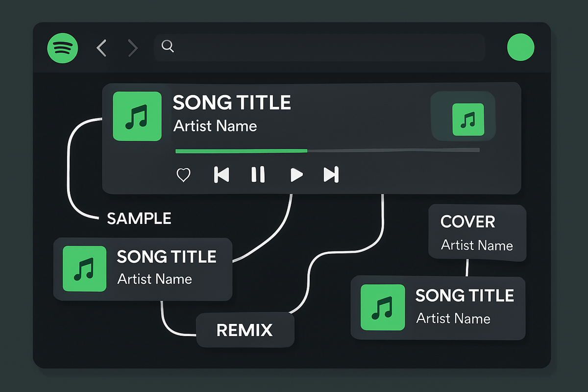The image size is (588, 392).
Task: Open Artist Name link in main player
Action: (215, 126)
